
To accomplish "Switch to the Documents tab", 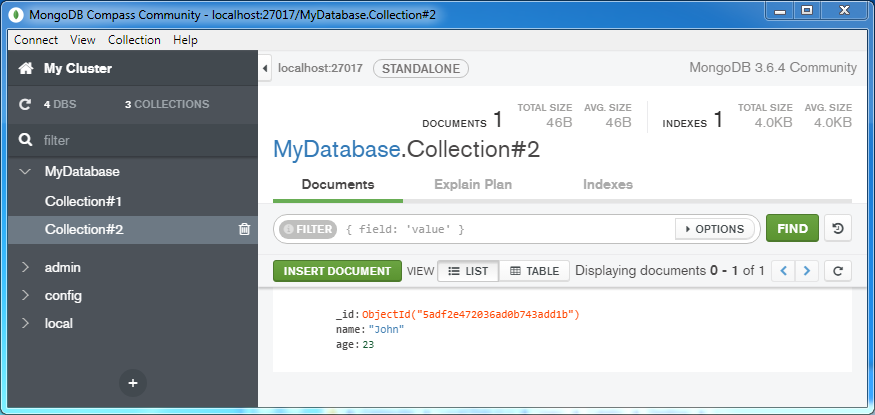I will [338, 185].
